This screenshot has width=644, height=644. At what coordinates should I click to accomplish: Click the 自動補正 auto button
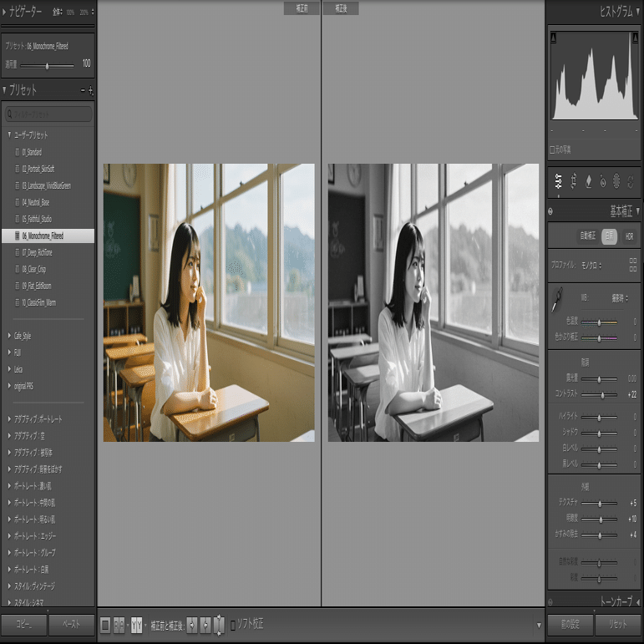tap(588, 236)
